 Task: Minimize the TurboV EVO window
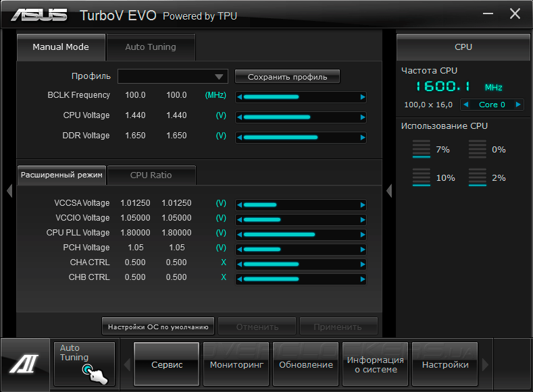[488, 13]
